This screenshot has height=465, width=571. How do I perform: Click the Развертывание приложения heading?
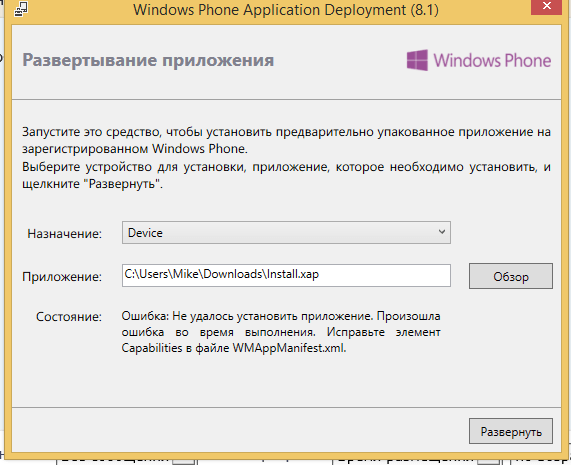click(x=148, y=60)
